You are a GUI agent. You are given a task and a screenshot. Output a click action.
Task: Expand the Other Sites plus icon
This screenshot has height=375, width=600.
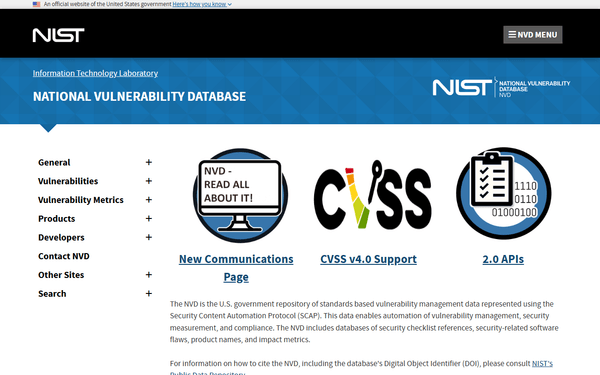[x=149, y=275]
